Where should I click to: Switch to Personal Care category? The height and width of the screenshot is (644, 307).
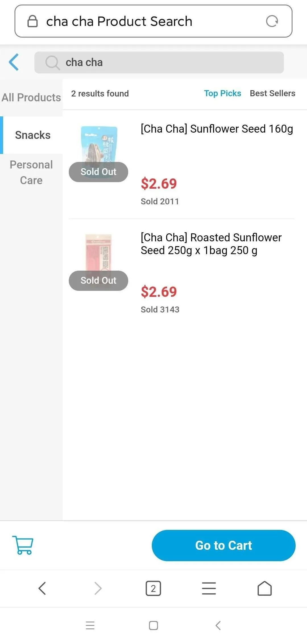[x=31, y=172]
